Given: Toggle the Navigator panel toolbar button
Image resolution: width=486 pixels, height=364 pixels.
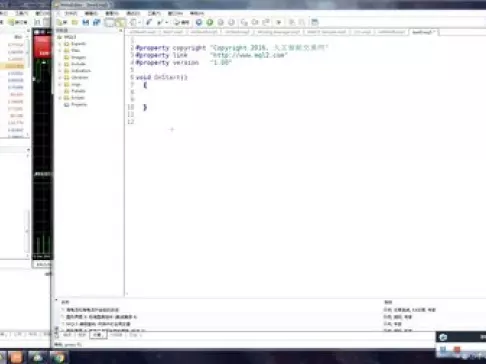Looking at the screenshot, I should (x=109, y=22).
